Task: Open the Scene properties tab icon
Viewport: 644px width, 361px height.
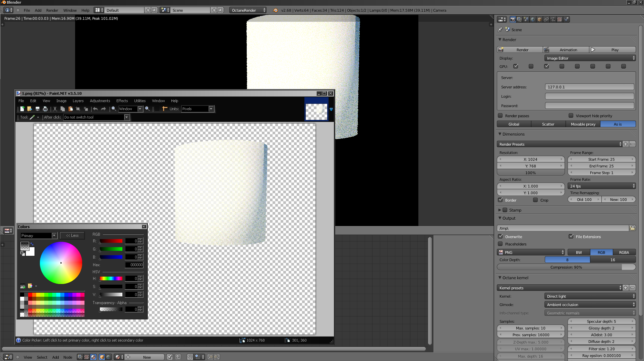Action: point(526,19)
